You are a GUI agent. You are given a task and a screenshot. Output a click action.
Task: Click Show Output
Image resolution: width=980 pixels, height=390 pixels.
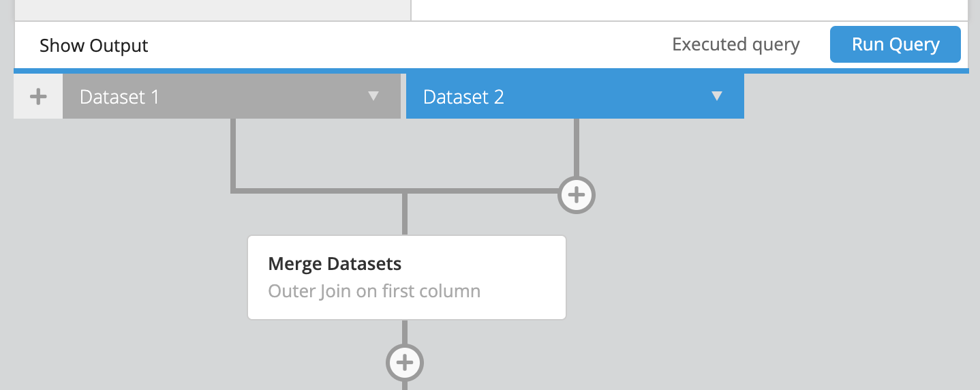[x=94, y=46]
